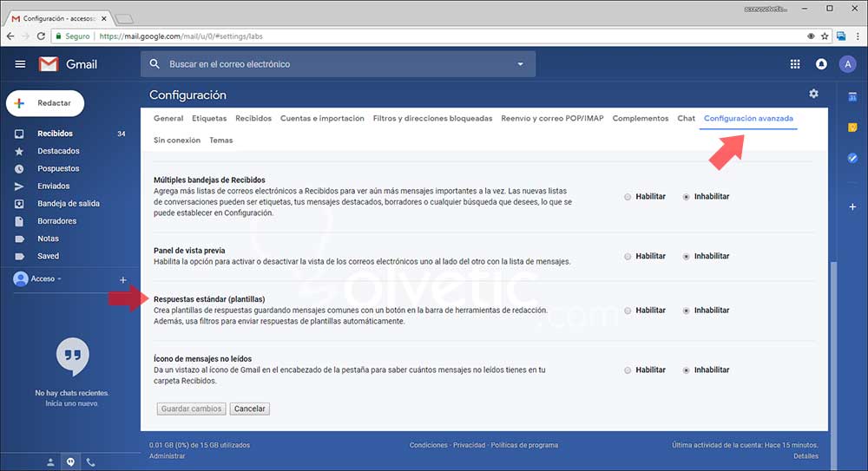868x471 pixels.
Task: Open the Complementos tab
Action: pyautogui.click(x=641, y=119)
